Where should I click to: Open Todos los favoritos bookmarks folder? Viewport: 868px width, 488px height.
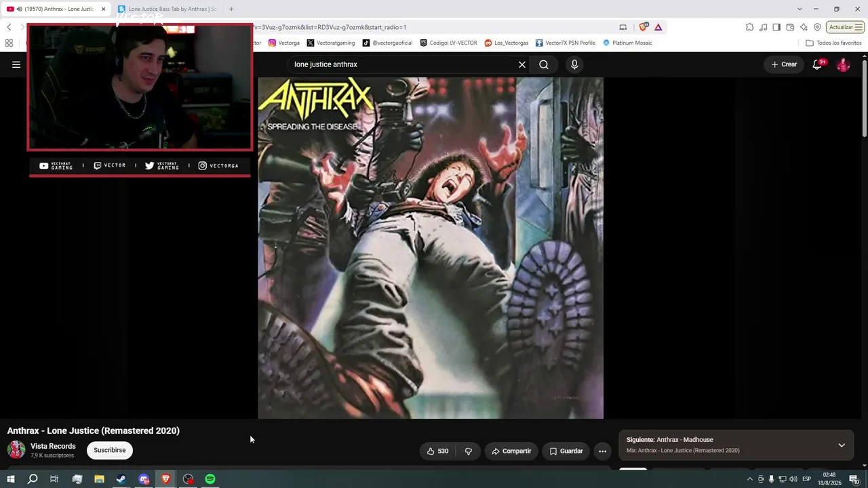833,43
